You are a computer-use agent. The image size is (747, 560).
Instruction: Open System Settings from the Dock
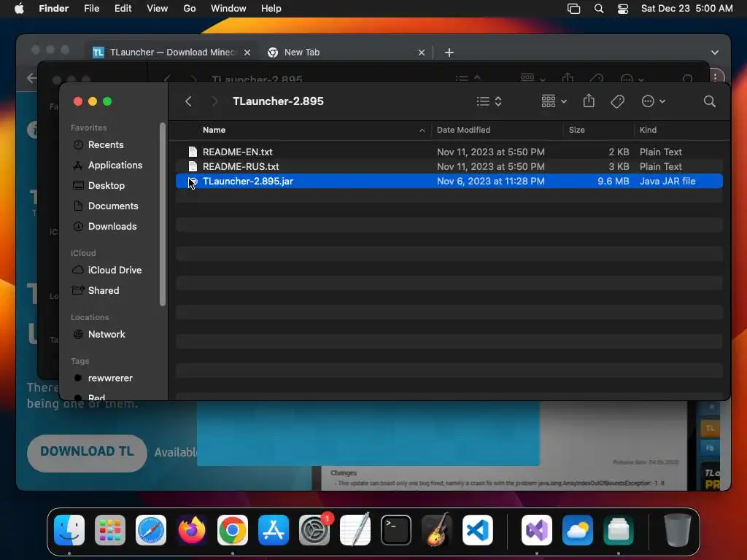[314, 530]
